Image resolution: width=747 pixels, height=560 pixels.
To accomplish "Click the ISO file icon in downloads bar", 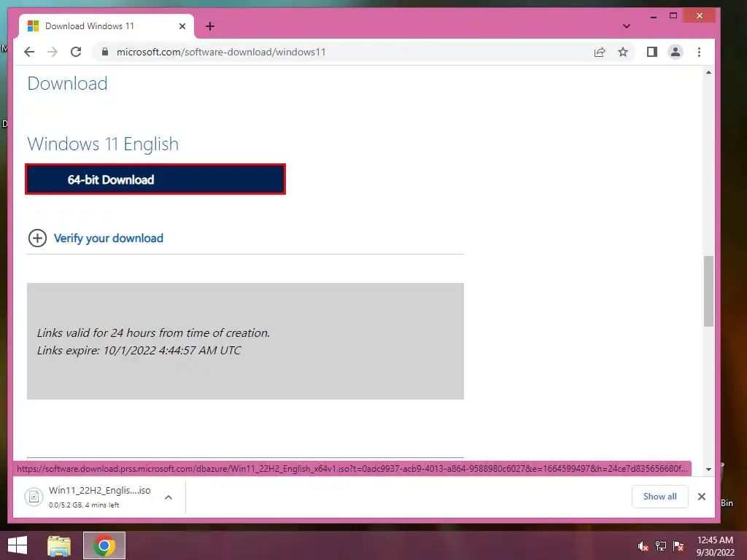I will 34,497.
